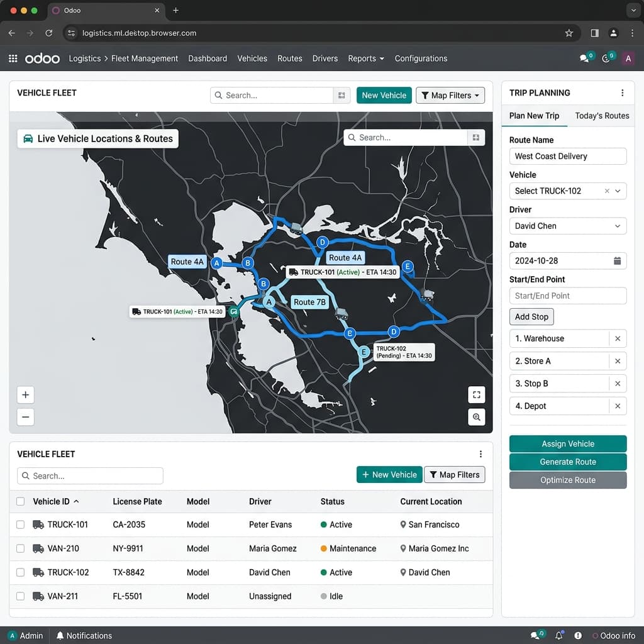Open the lower Map Filters button
The image size is (644, 644).
point(454,474)
